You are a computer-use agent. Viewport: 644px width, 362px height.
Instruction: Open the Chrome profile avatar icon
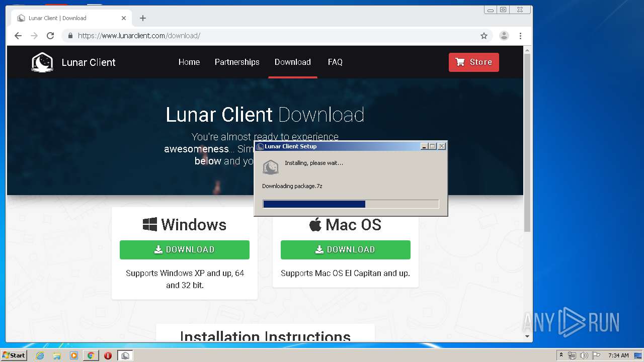pyautogui.click(x=504, y=36)
